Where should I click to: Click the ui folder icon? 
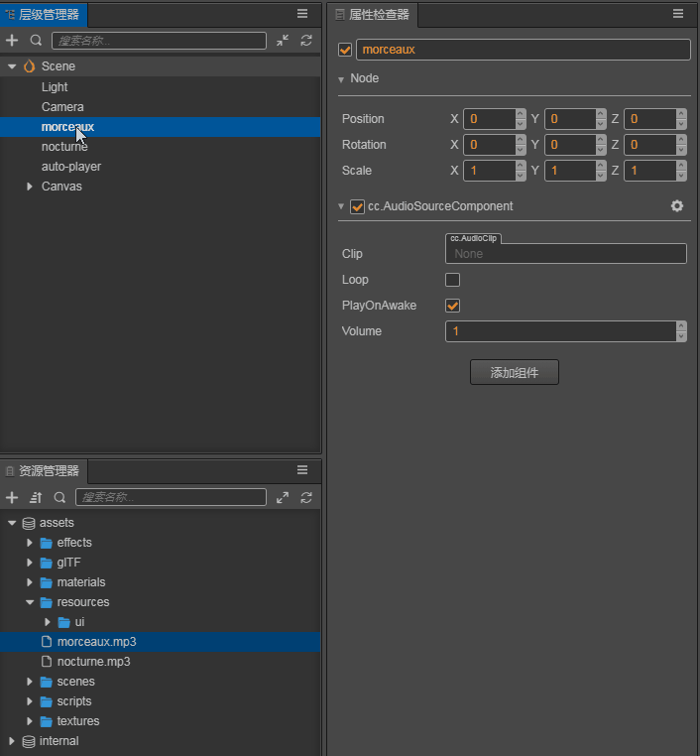click(x=64, y=622)
